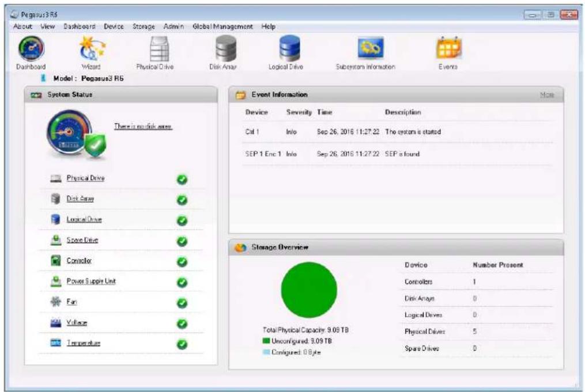Click the Disk Array row icon
585x392 pixels.
click(55, 199)
